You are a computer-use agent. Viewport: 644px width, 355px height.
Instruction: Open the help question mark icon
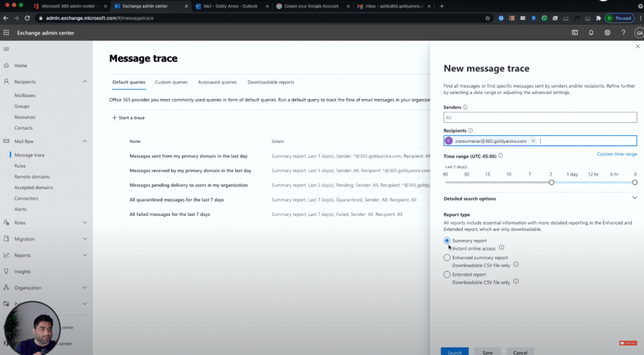(623, 33)
